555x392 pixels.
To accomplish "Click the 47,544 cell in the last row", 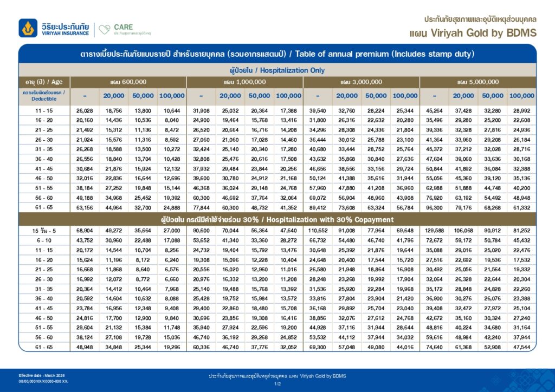I will click(521, 347).
